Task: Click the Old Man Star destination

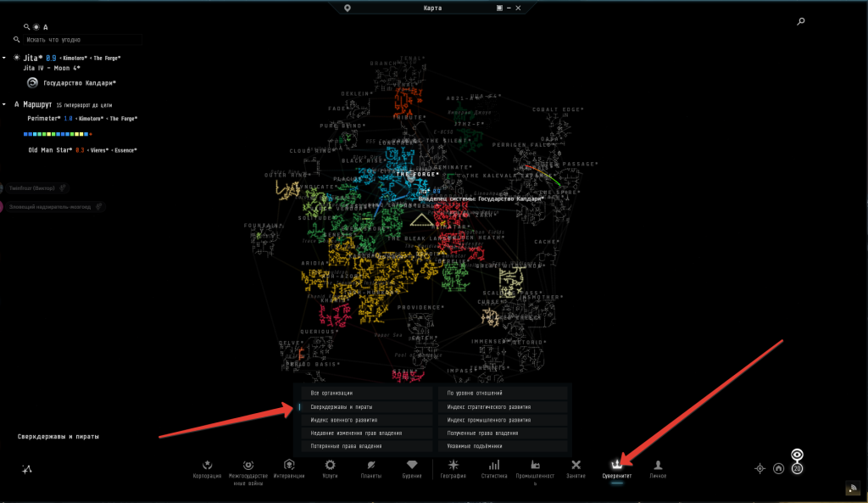Action: (48, 150)
